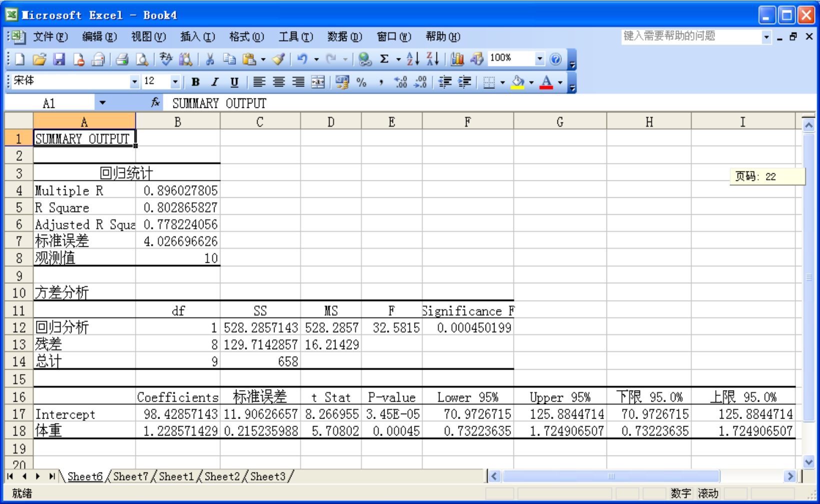Expand the fill color dropdown arrow
820x504 pixels.
[531, 82]
